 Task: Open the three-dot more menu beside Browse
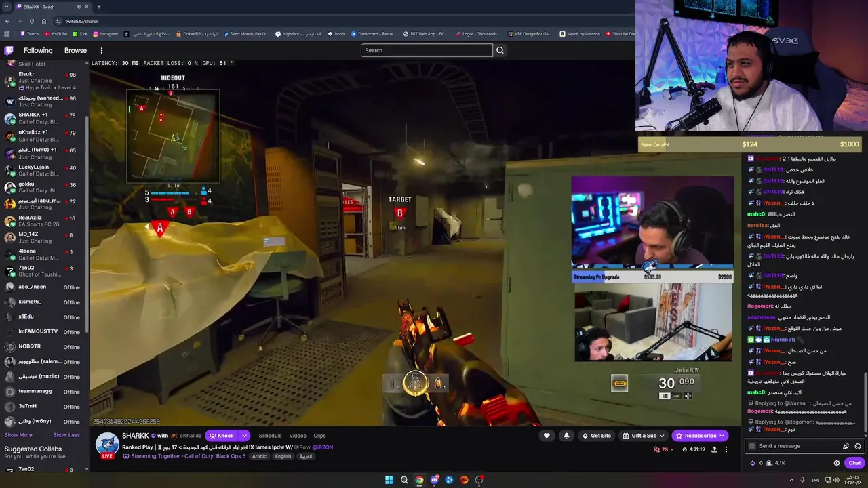102,50
